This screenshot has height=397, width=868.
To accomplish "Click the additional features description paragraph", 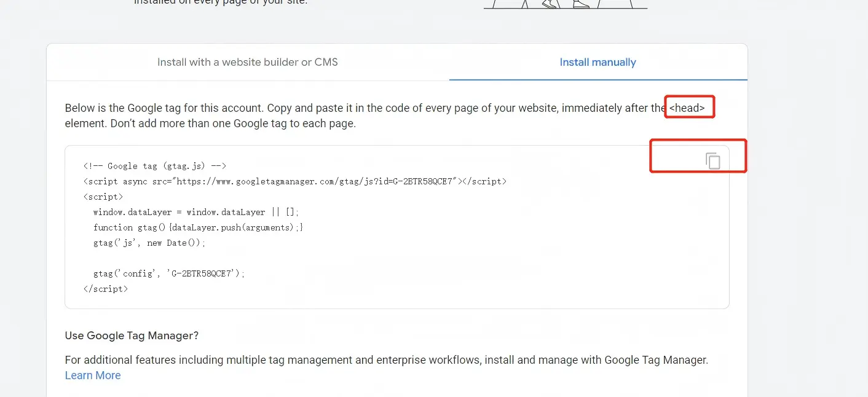I will 387,360.
